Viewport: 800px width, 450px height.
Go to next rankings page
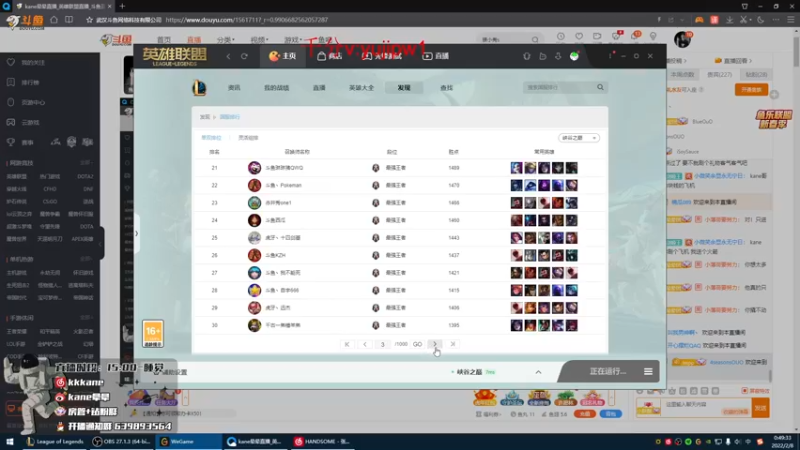click(435, 344)
